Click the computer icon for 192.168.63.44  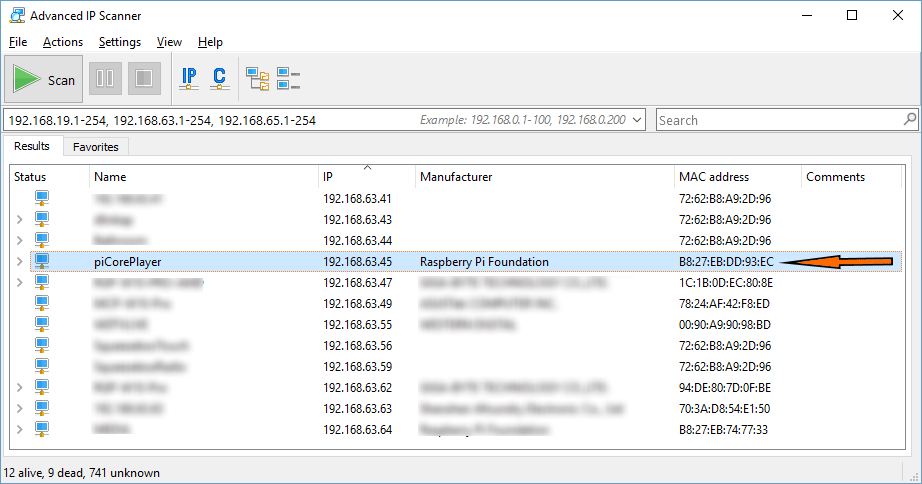[42, 241]
